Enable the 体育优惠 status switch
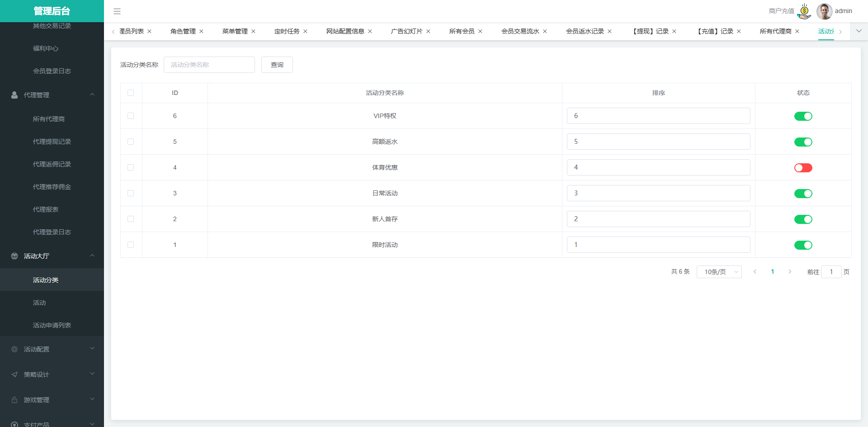 click(x=803, y=168)
